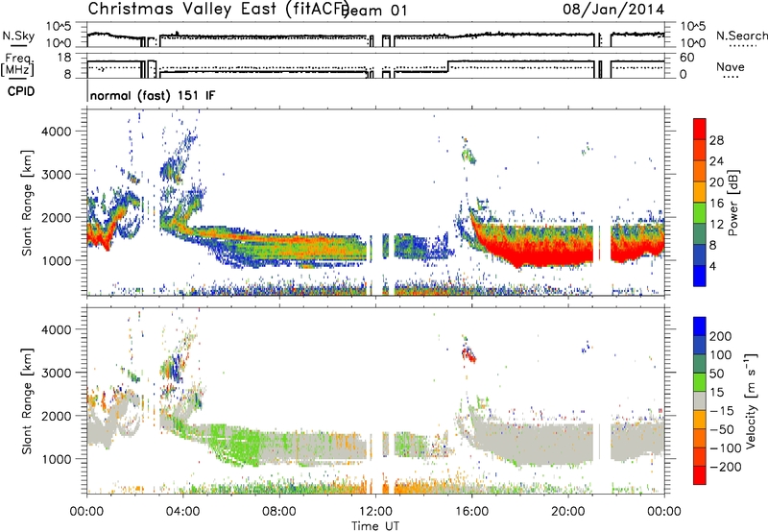
Task: Click the "Christmas Valley East (fitACF)" plot title
Action: pos(218,10)
